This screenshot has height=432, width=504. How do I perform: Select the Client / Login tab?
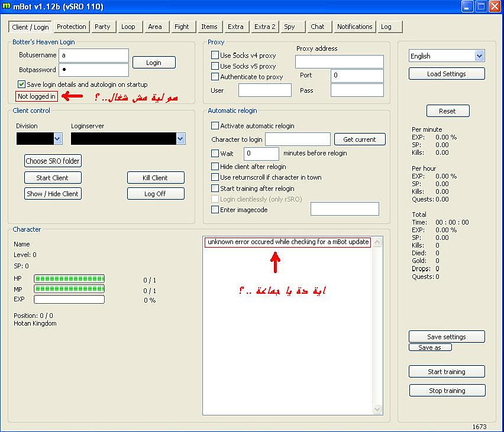point(30,27)
